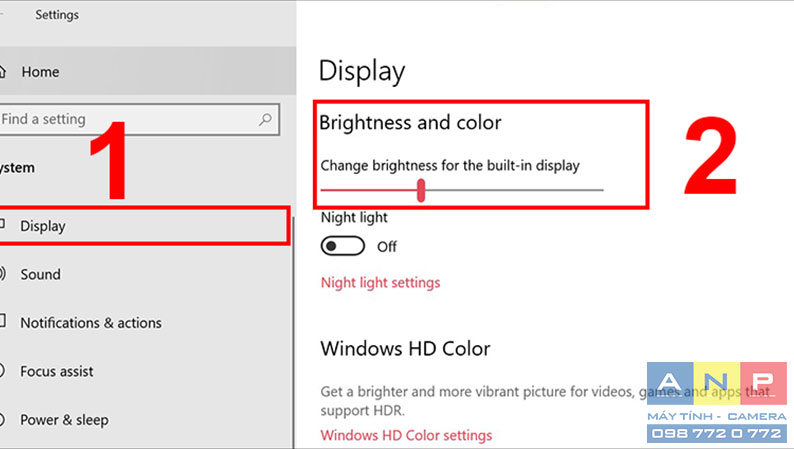Image resolution: width=794 pixels, height=449 pixels.
Task: Toggle the Night light switch
Action: point(343,247)
